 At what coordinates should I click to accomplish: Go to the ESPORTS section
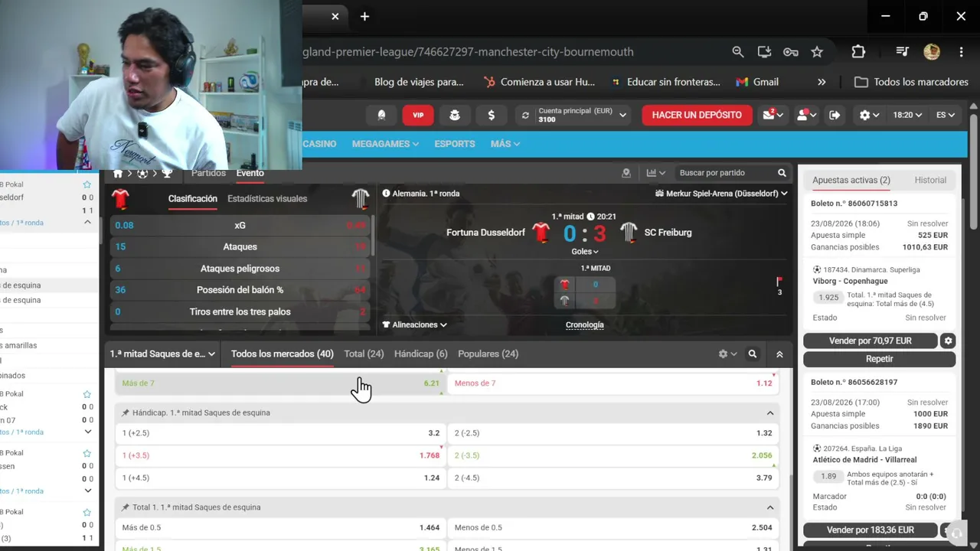(455, 144)
